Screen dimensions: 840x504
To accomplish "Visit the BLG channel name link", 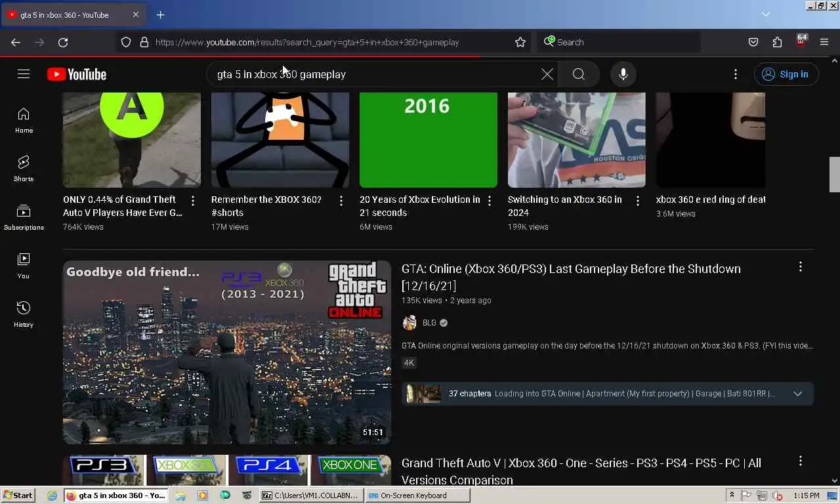I will 429,323.
